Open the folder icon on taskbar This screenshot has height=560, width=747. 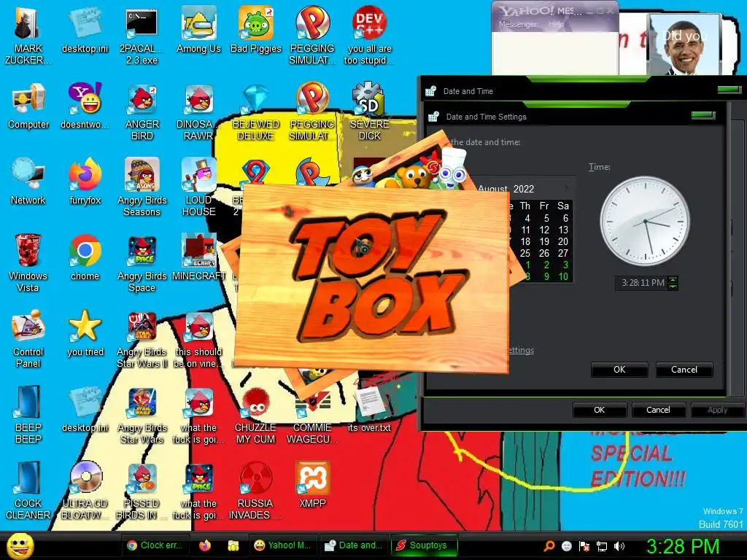(x=233, y=545)
